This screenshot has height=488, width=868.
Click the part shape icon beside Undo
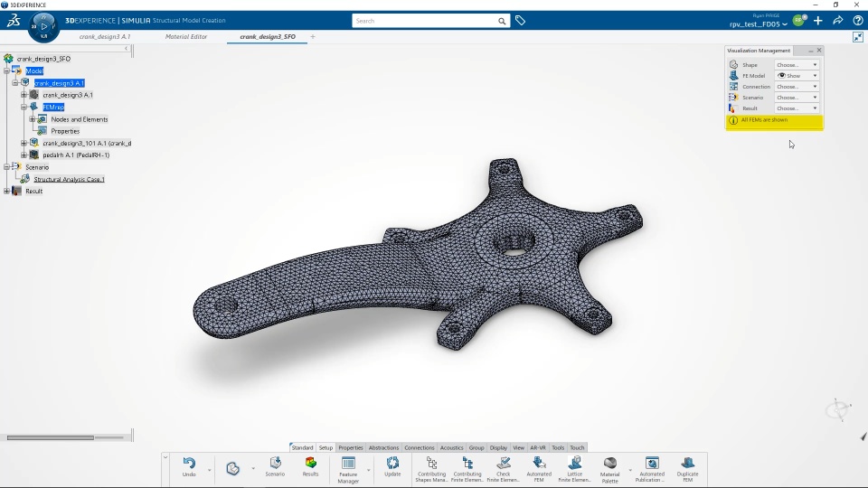click(233, 469)
